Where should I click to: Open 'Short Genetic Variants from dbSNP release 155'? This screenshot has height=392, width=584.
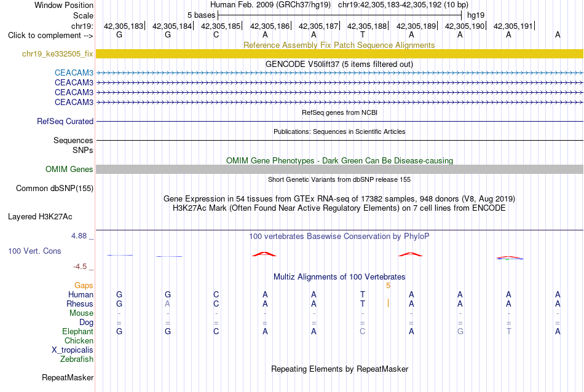coord(339,179)
